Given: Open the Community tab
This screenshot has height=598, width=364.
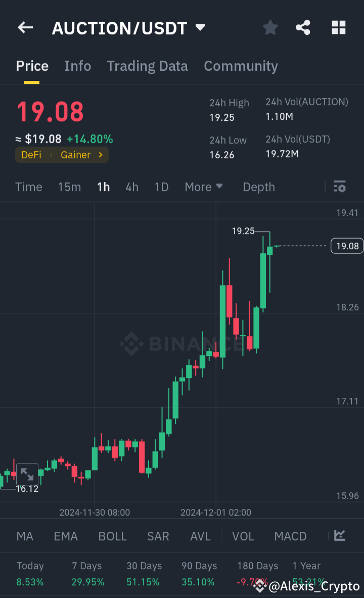Looking at the screenshot, I should [241, 66].
